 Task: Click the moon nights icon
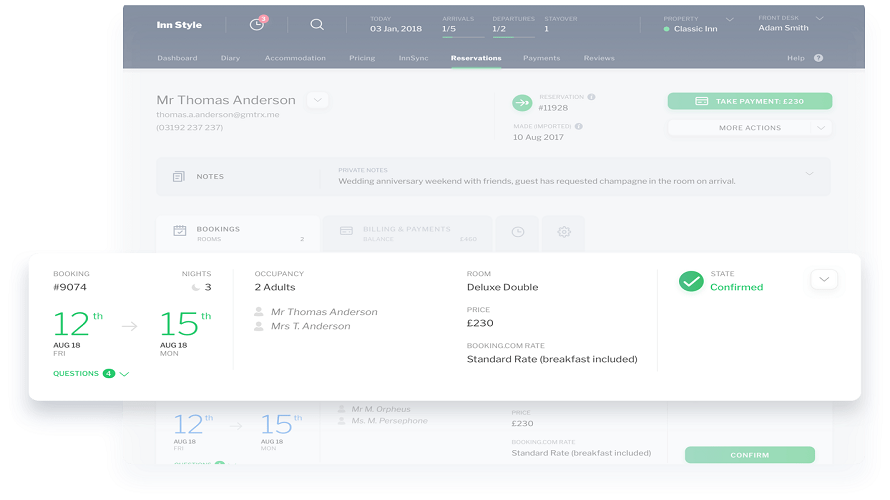click(x=195, y=287)
